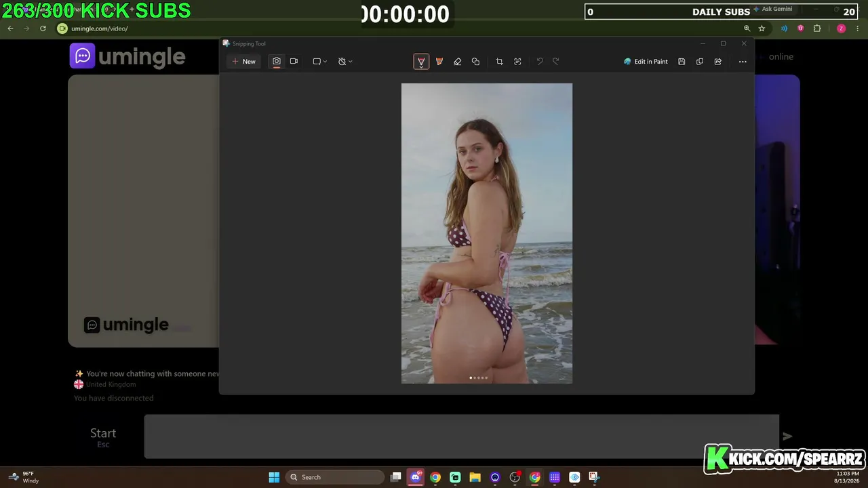Click the site info icon beside umingle.com URL
The image size is (868, 488).
coord(62,28)
